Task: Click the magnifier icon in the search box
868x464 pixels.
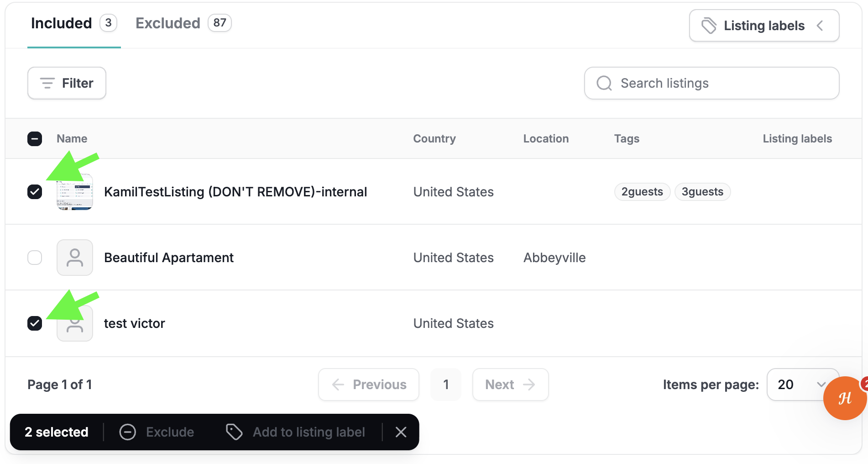Action: (x=604, y=83)
